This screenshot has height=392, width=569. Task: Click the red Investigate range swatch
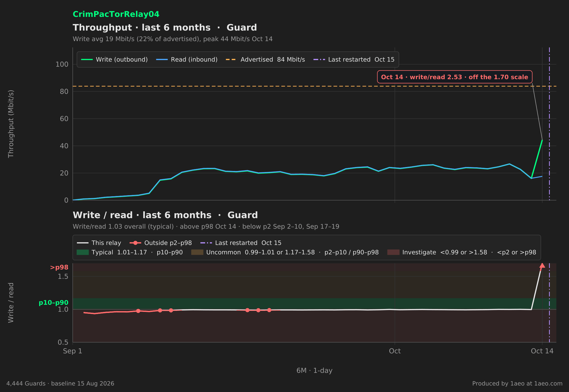[393, 252]
